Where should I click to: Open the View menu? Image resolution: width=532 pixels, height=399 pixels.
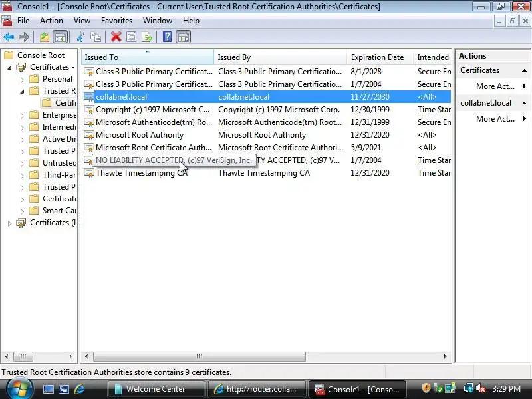(x=82, y=21)
